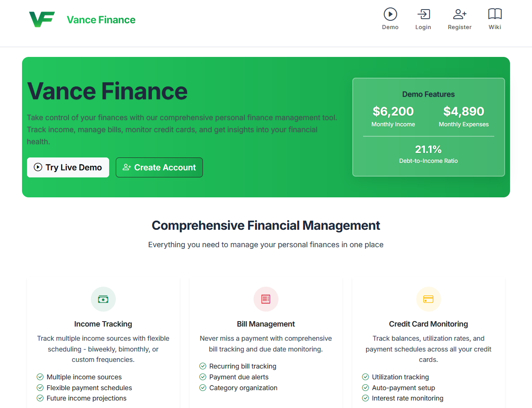Viewport: 532px width, 408px height.
Task: Click checkmark beside Recurring bill tracking
Action: coord(203,366)
